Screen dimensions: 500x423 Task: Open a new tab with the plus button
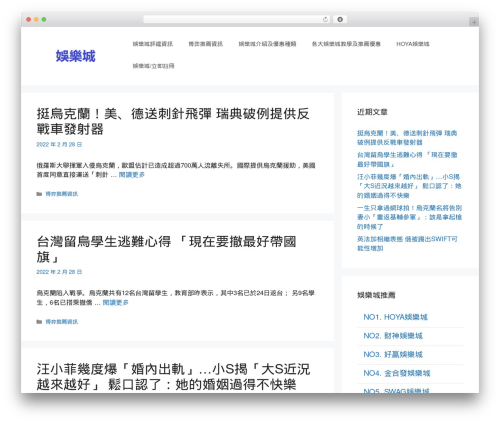click(x=474, y=22)
